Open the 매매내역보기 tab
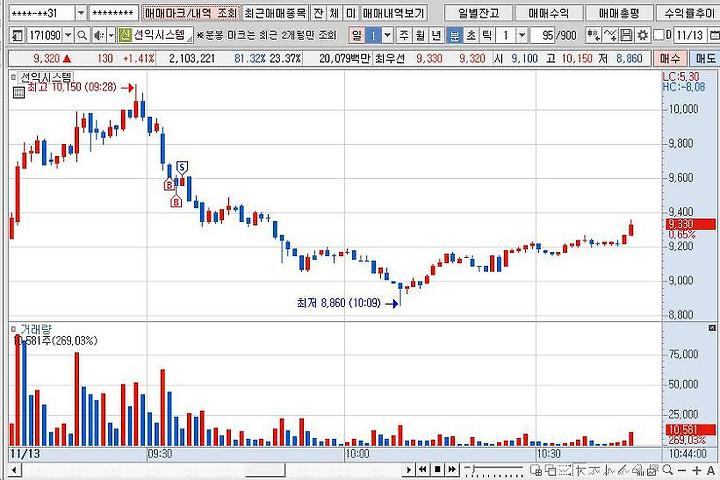 394,13
